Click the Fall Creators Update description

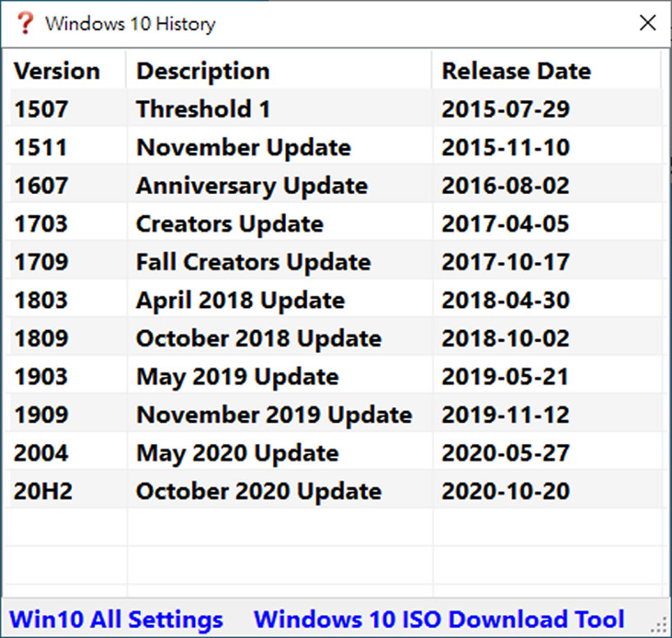coord(253,261)
